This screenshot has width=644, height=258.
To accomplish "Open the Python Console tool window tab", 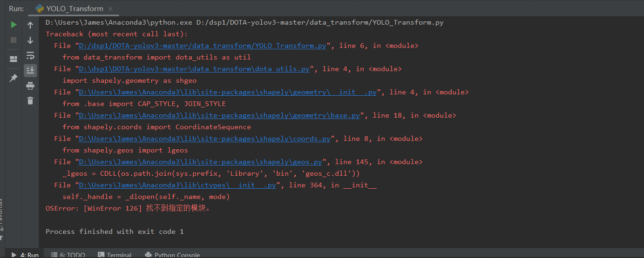I will 172,255.
